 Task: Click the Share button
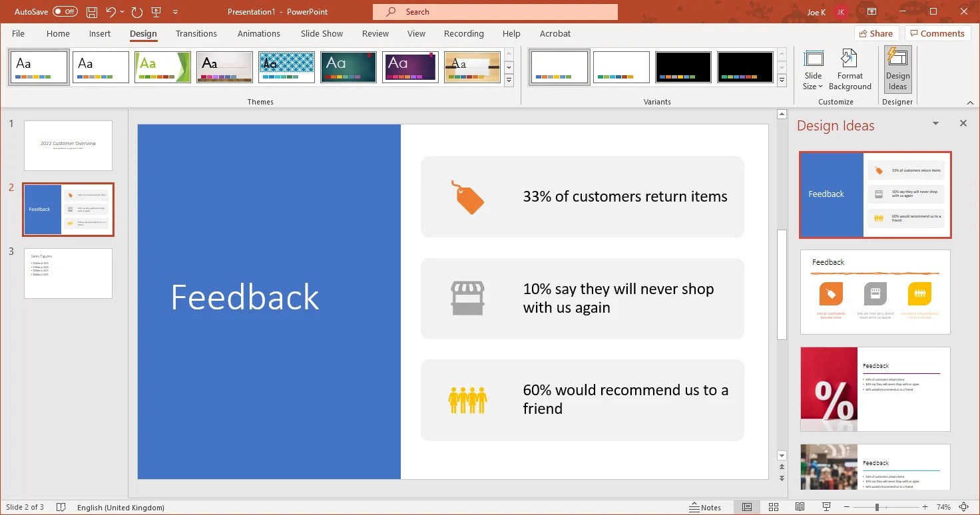[x=876, y=33]
